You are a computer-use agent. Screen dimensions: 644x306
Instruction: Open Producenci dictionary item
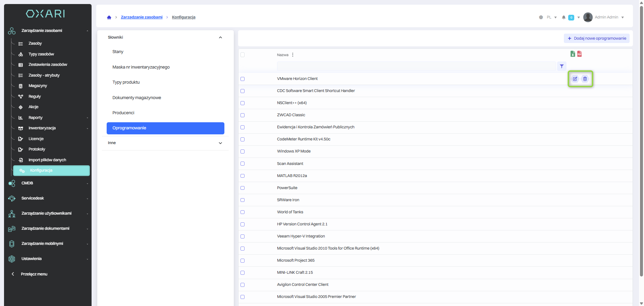(123, 113)
